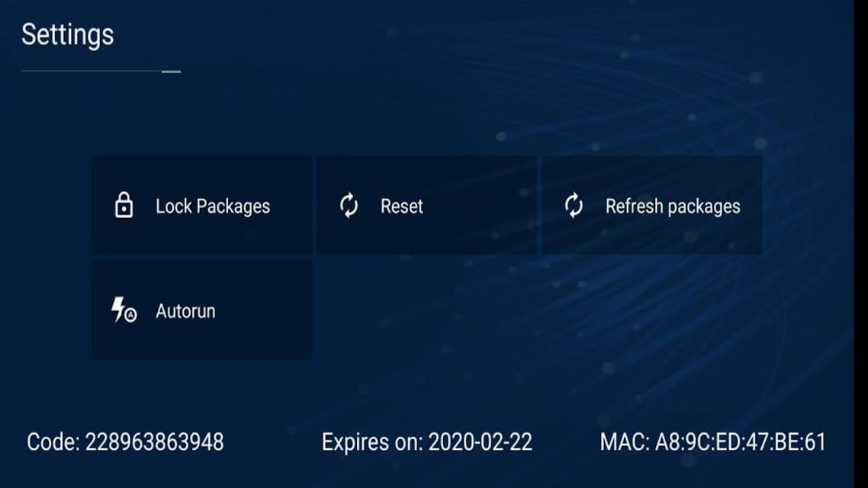Click the 'Code:' label text
Viewport: 868px width, 488px height.
pyautogui.click(x=53, y=442)
